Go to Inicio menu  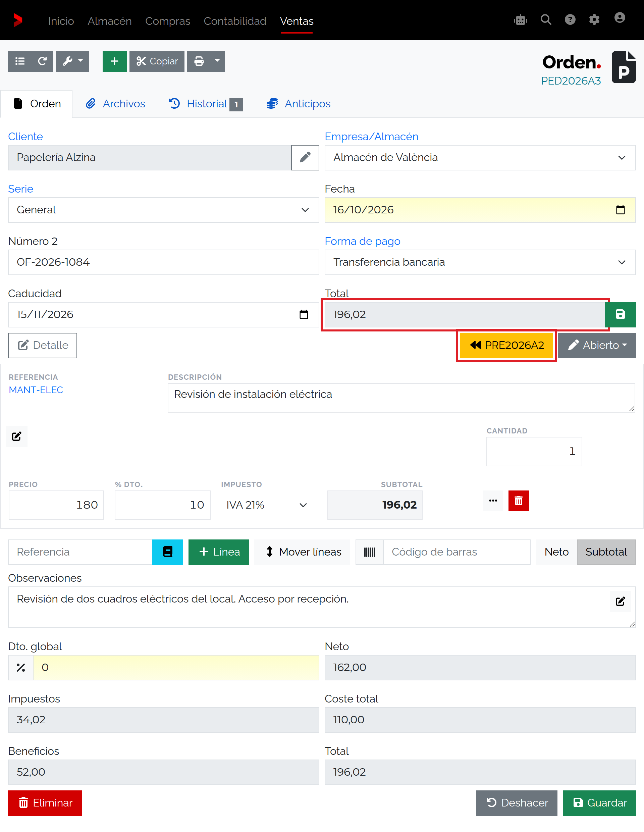[x=61, y=21]
